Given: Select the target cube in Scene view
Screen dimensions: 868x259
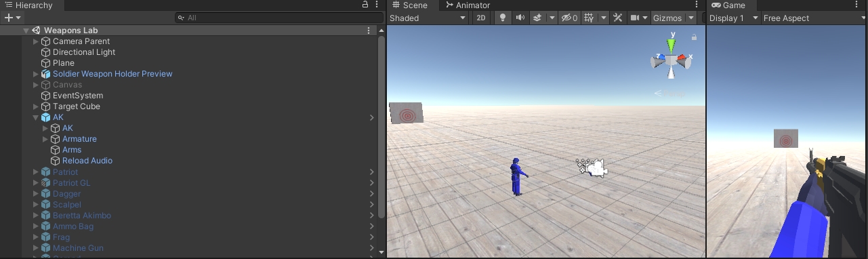Looking at the screenshot, I should click(x=406, y=113).
